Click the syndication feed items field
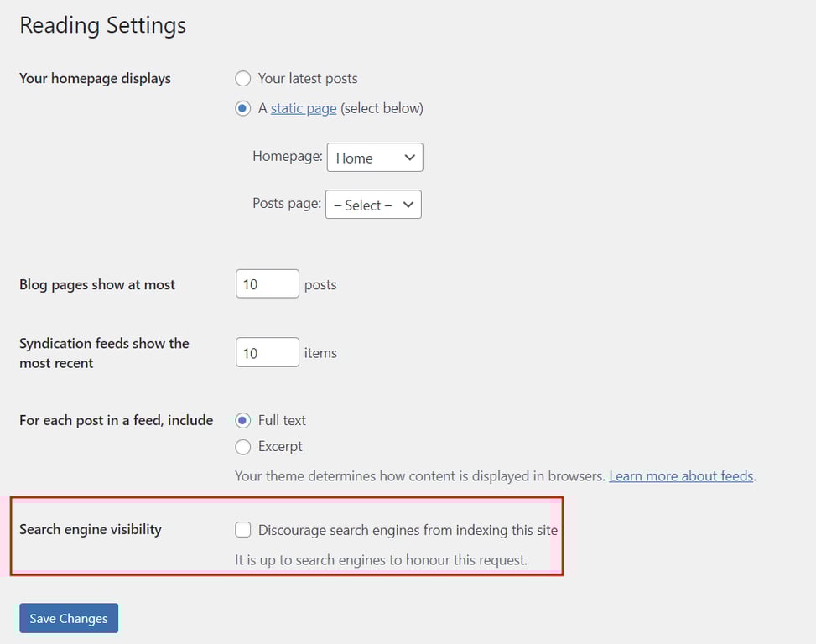This screenshot has height=644, width=816. pyautogui.click(x=267, y=352)
